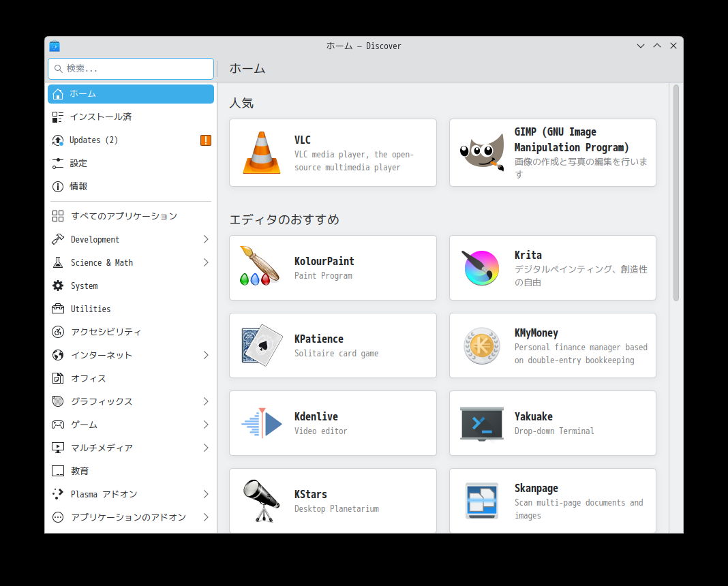Open the KMyMoney app title

click(x=536, y=333)
